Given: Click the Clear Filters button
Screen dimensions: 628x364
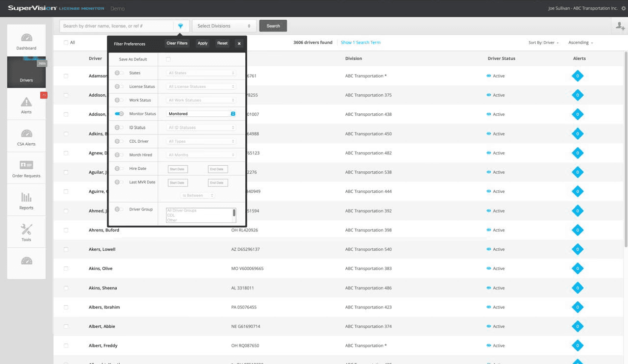Looking at the screenshot, I should [x=177, y=43].
